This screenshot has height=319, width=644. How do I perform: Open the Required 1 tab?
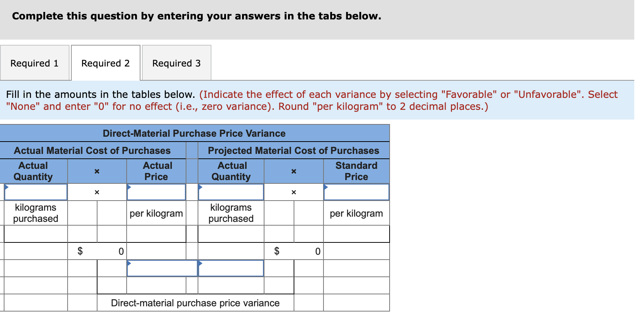click(x=34, y=63)
